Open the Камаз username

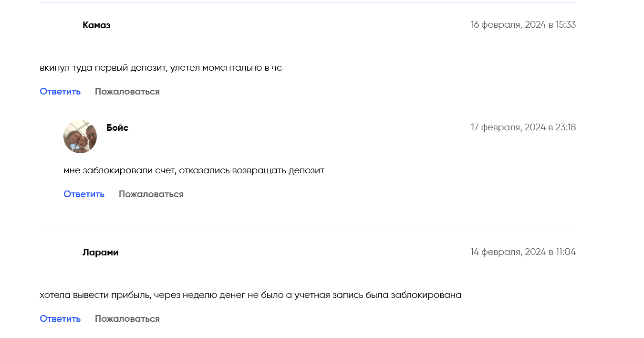pyautogui.click(x=96, y=25)
